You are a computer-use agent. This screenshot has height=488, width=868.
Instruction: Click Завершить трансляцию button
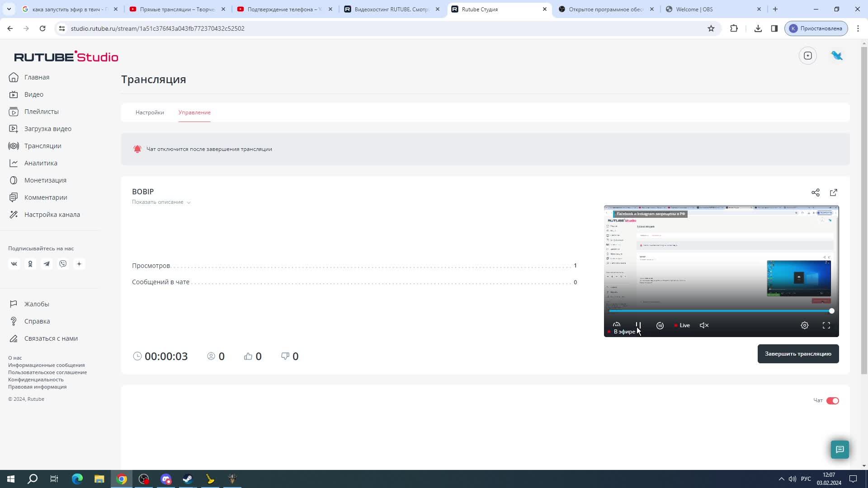coord(797,354)
